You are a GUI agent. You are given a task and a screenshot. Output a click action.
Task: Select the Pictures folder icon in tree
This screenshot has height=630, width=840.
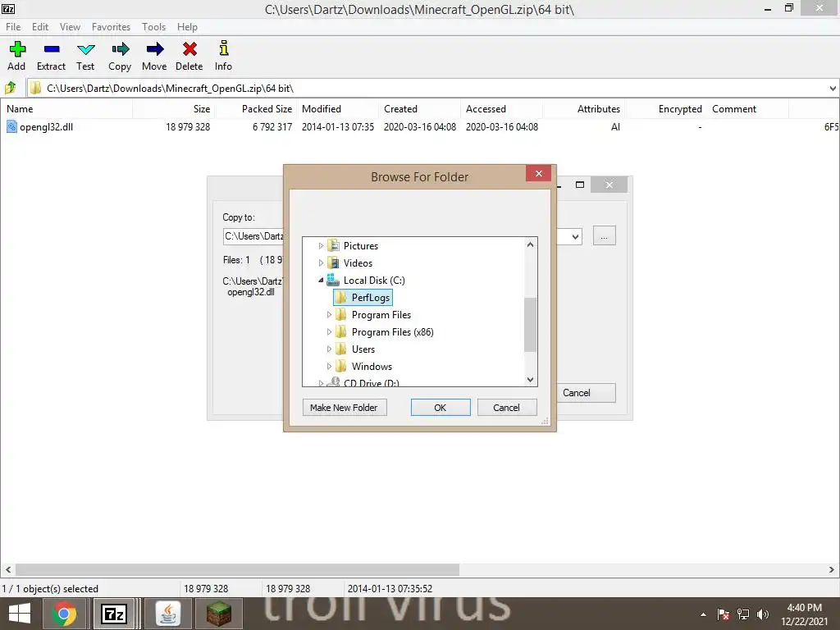pos(333,245)
